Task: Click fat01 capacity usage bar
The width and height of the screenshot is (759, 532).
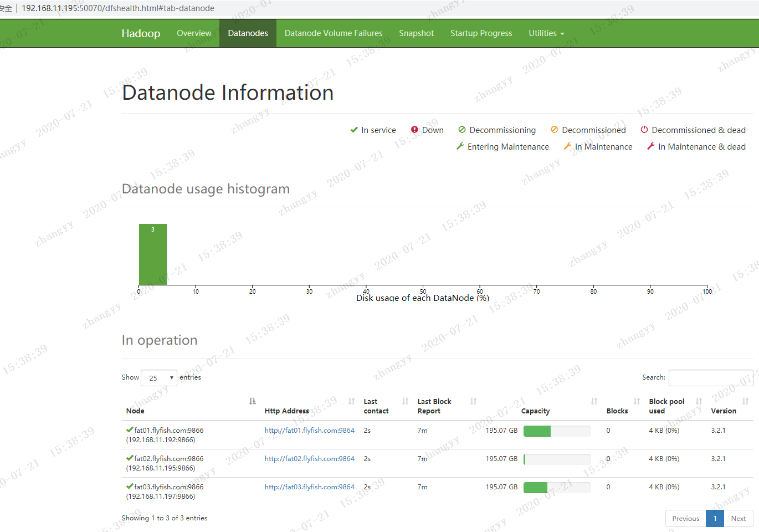Action: point(557,431)
